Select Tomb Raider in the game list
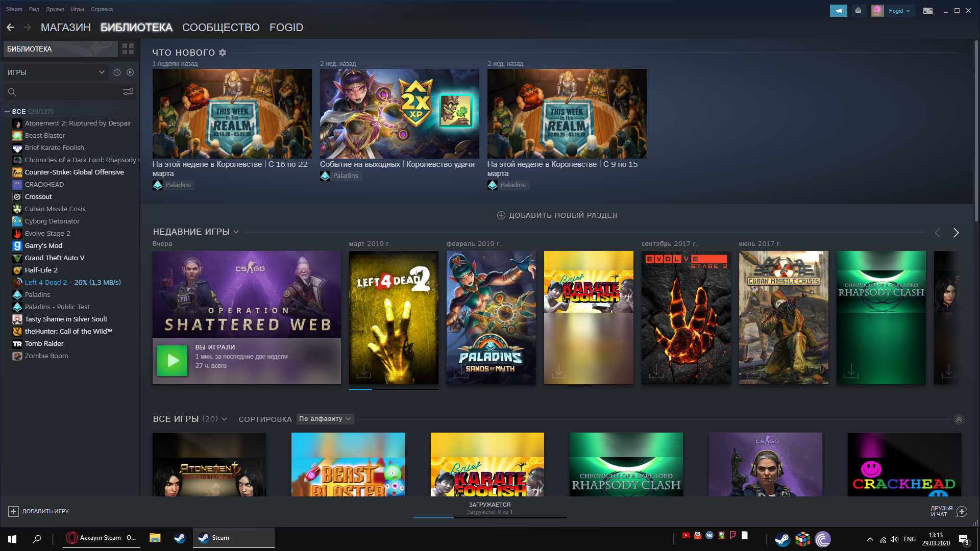 click(x=44, y=344)
